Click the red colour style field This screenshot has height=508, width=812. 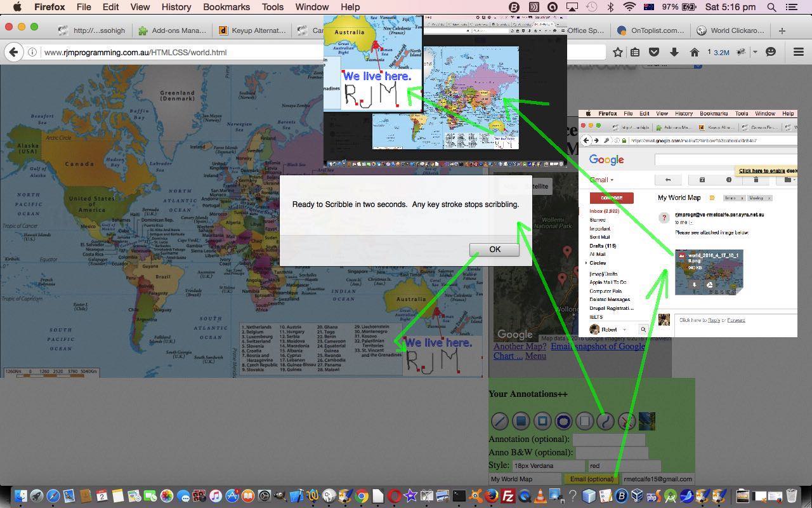coord(624,465)
